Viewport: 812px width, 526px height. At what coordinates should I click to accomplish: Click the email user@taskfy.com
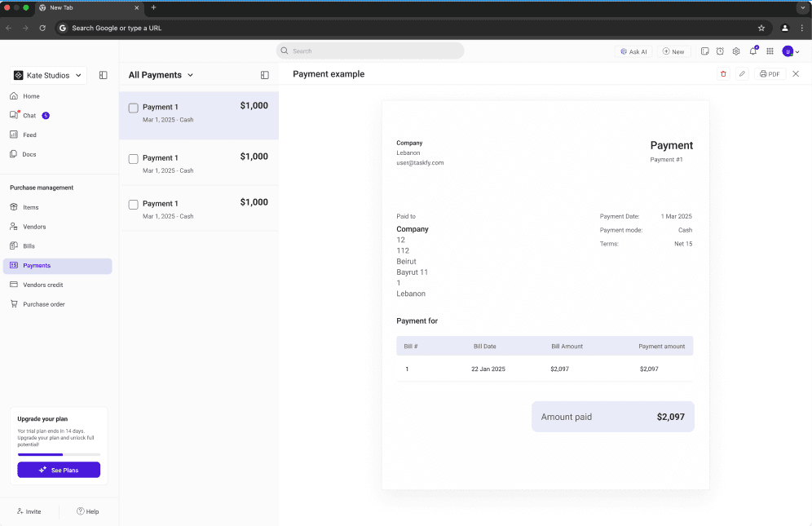pos(420,163)
